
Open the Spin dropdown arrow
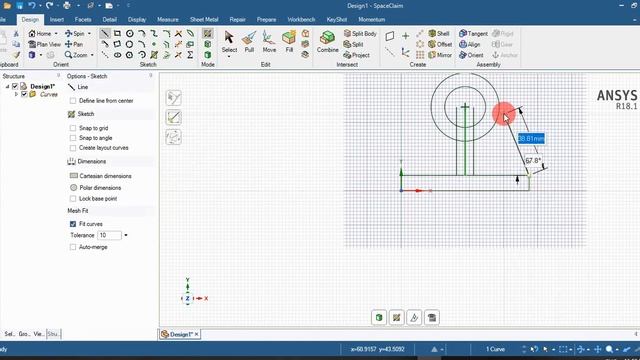point(89,33)
